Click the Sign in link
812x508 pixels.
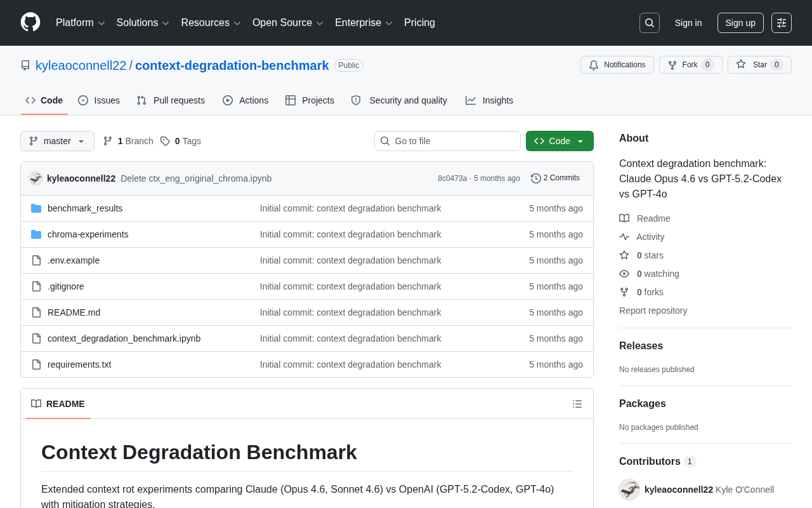click(688, 23)
